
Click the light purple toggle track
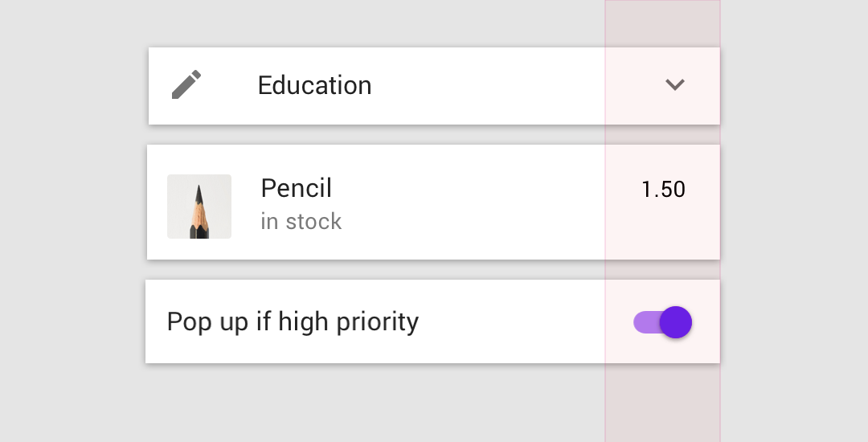click(646, 322)
